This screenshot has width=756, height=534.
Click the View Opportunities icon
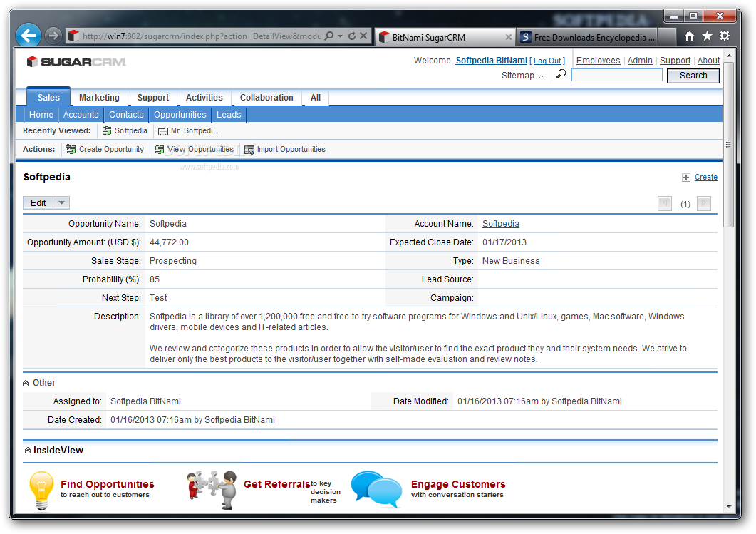[159, 150]
